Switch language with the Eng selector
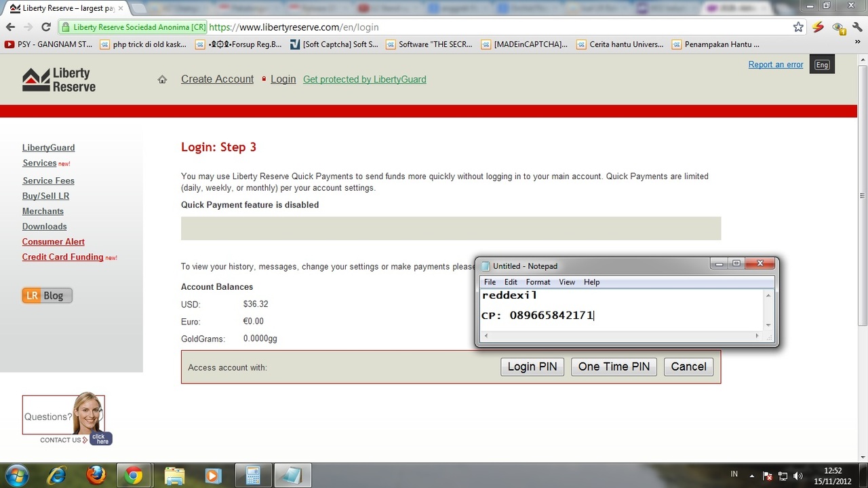Image resolution: width=868 pixels, height=488 pixels. pos(822,64)
